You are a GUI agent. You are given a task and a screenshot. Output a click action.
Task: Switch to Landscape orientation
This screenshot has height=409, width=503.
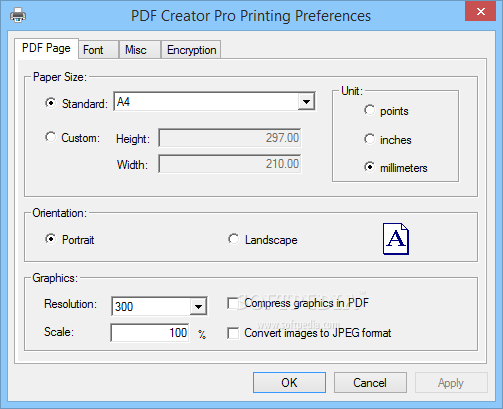point(233,239)
